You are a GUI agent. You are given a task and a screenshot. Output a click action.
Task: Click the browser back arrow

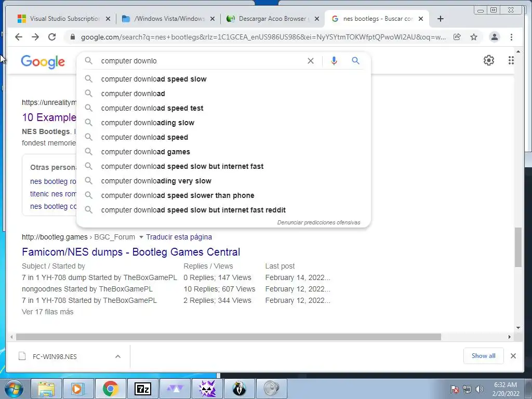[x=19, y=37]
